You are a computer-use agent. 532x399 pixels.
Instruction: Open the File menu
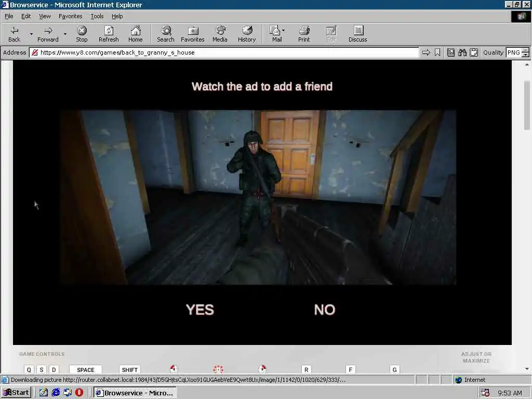coord(9,16)
